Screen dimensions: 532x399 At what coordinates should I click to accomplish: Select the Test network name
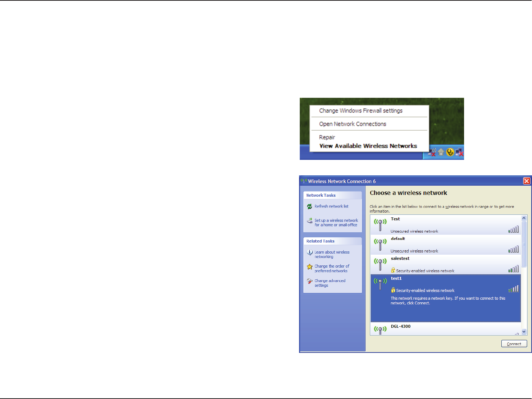[395, 219]
